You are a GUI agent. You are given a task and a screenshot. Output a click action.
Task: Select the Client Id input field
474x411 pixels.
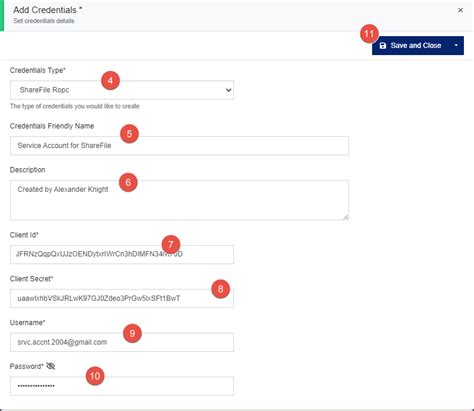pos(122,254)
